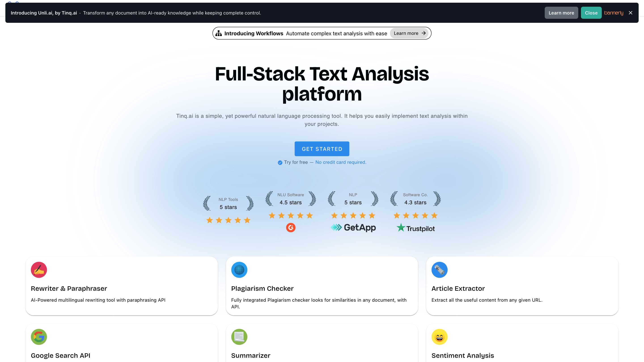This screenshot has width=644, height=362.
Task: Click the Trustpilot logo
Action: coord(415,228)
